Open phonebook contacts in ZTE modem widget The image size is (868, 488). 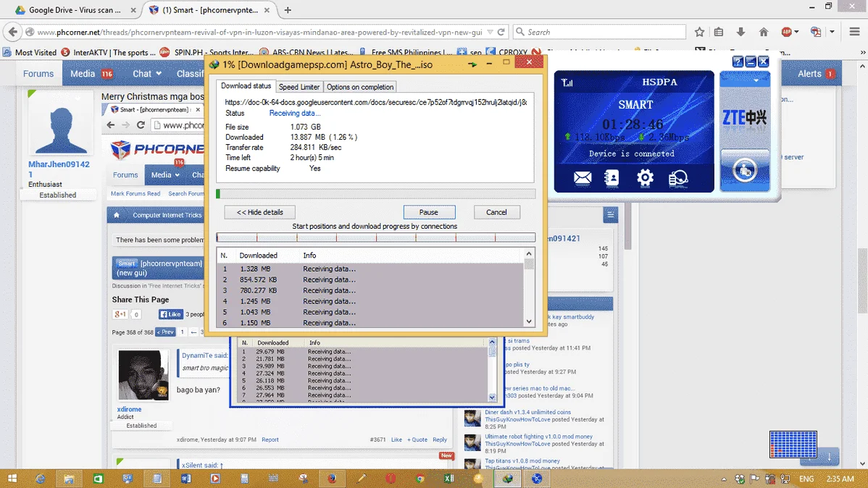[612, 178]
